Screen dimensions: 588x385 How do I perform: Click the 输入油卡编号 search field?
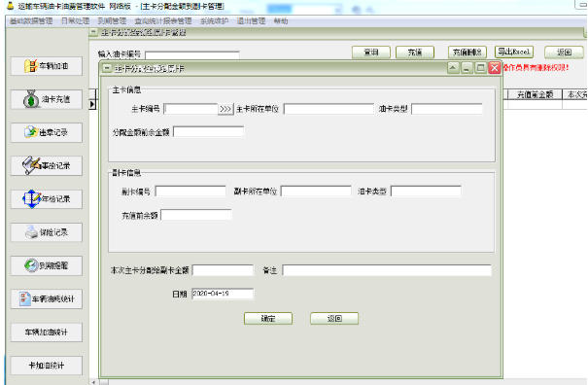[x=192, y=55]
